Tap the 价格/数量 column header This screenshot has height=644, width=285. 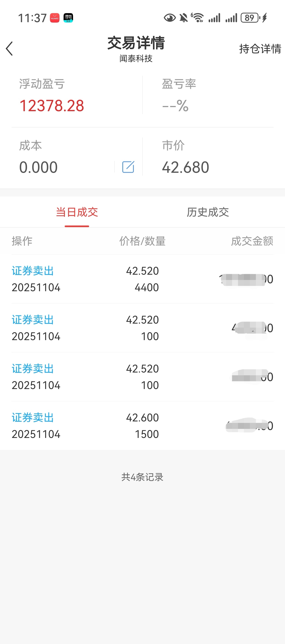142,241
